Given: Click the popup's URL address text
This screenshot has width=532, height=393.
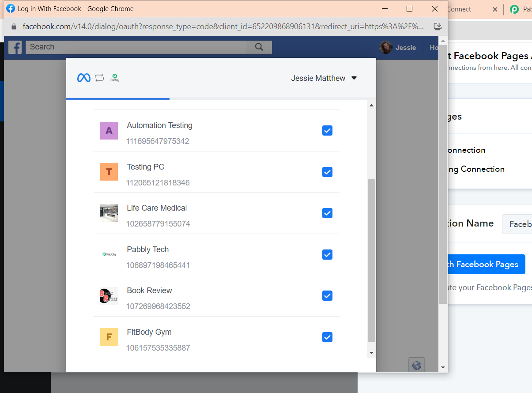Looking at the screenshot, I should click(x=223, y=26).
